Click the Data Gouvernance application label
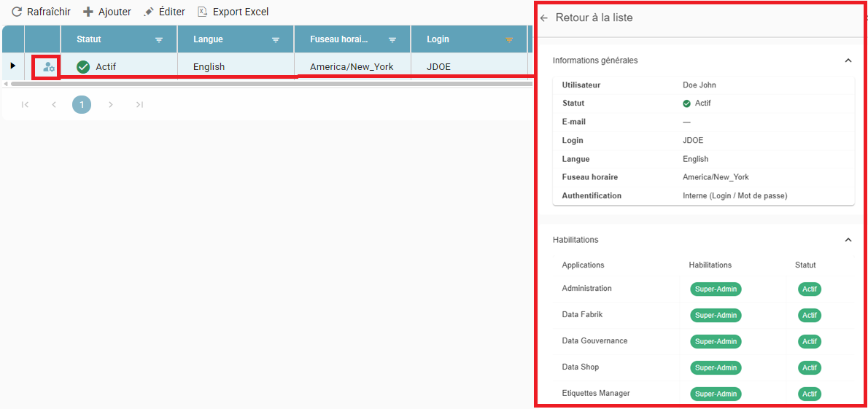Image resolution: width=868 pixels, height=409 pixels. [x=594, y=340]
